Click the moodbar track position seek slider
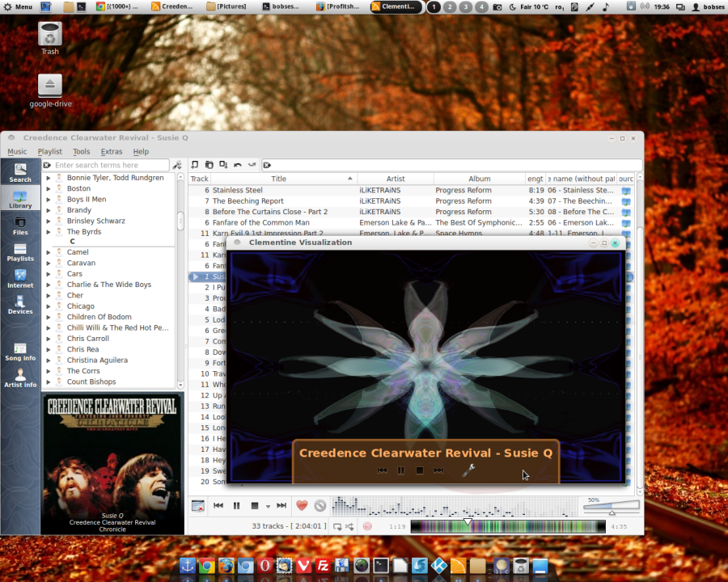728x582 pixels. [508, 526]
